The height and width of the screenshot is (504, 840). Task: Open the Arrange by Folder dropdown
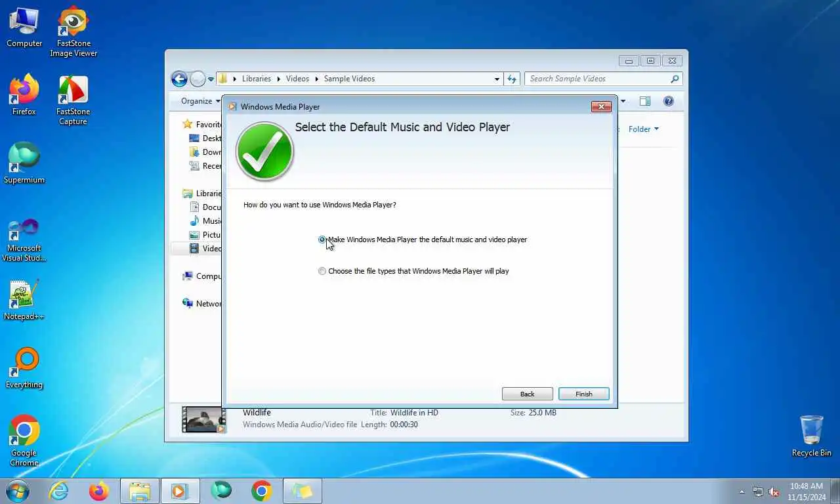click(x=643, y=129)
